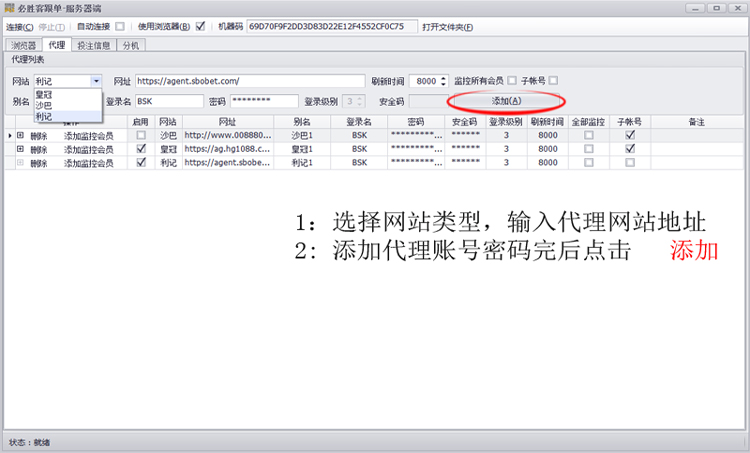
Task: Delete the 利记 agent row
Action: pos(38,162)
